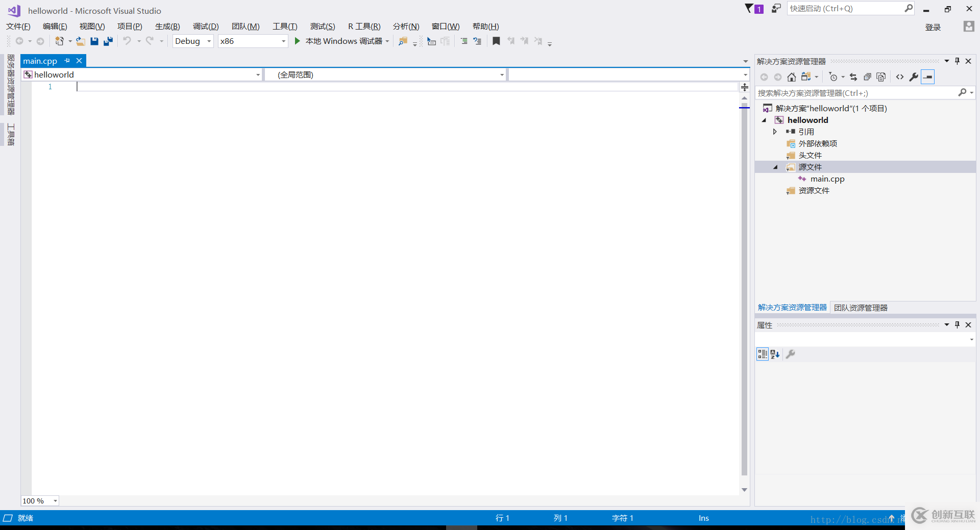Toggle auto-hide pin on Properties panel

(x=958, y=325)
